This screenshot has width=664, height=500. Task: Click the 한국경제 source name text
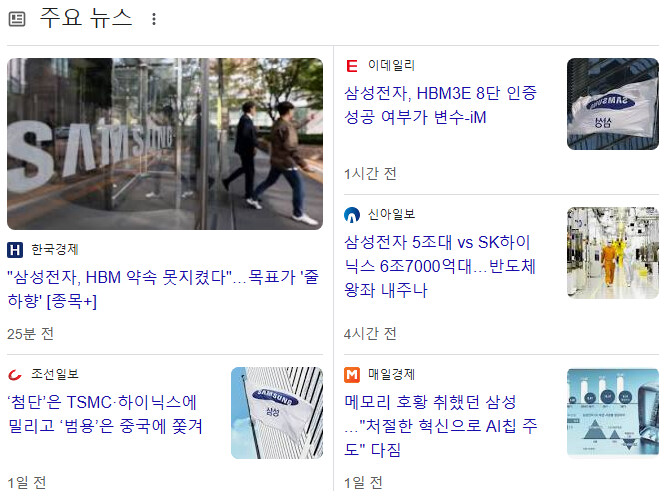[x=55, y=250]
